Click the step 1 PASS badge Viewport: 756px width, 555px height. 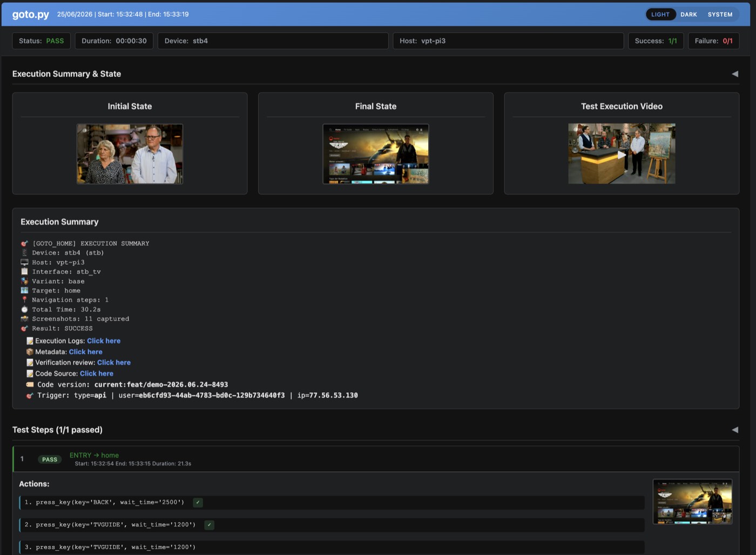(x=50, y=459)
